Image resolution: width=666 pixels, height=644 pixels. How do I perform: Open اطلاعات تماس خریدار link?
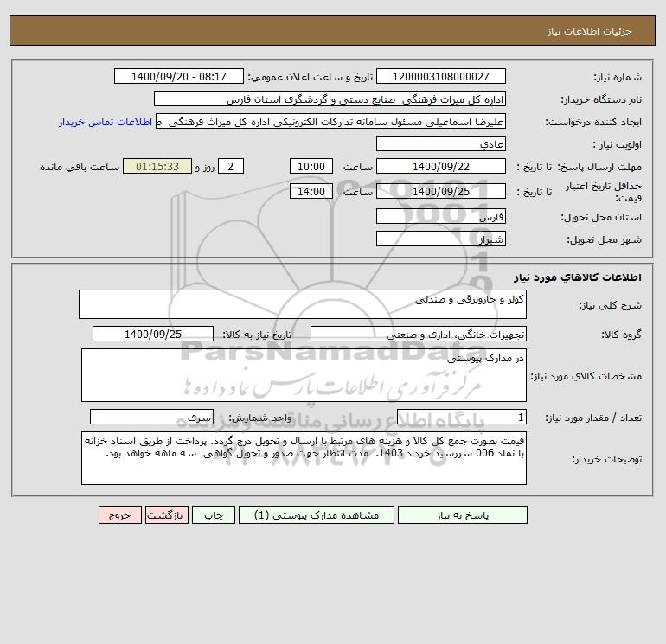(106, 122)
